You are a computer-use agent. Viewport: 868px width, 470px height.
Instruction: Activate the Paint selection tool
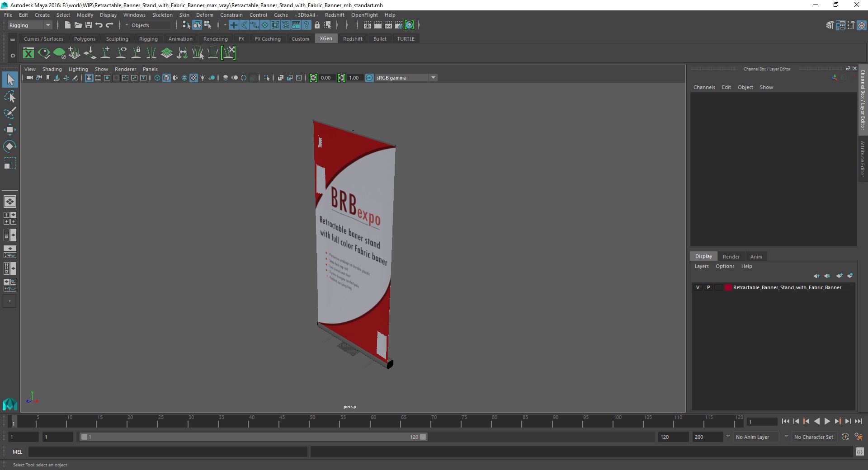point(10,113)
